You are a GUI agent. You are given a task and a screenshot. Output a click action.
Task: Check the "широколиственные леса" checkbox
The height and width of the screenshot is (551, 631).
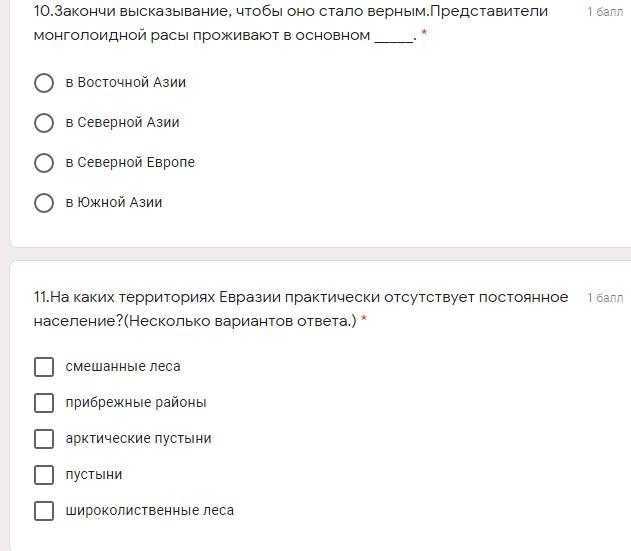click(x=44, y=511)
